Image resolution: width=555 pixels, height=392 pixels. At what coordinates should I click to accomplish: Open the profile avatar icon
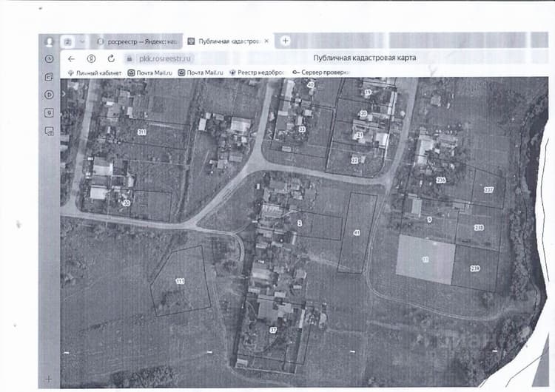[49, 42]
